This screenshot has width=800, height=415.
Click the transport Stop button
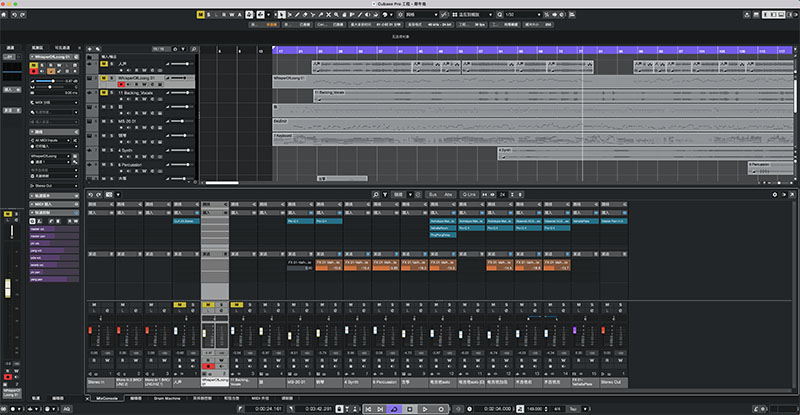coord(410,409)
